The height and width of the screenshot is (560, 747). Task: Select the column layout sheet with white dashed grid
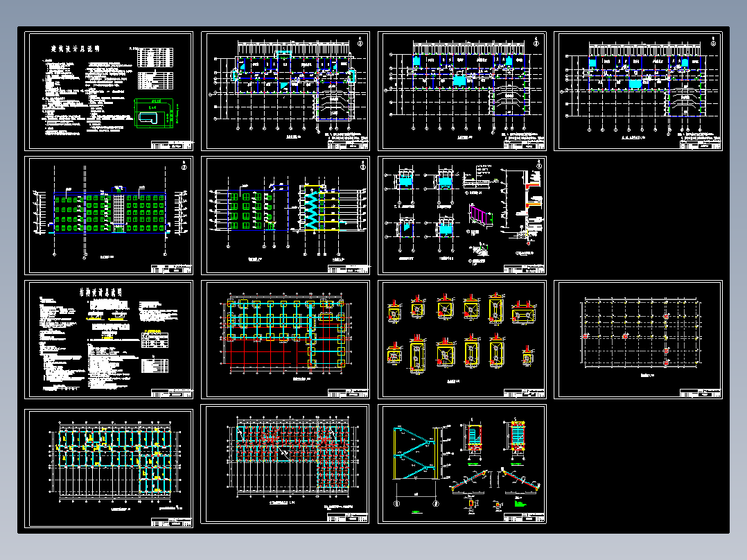(638, 340)
